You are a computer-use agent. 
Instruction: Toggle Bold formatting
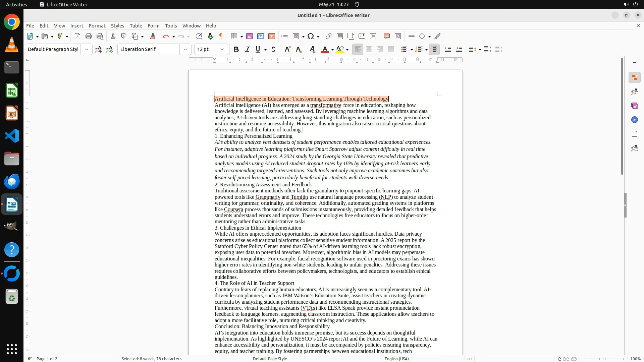click(236, 49)
